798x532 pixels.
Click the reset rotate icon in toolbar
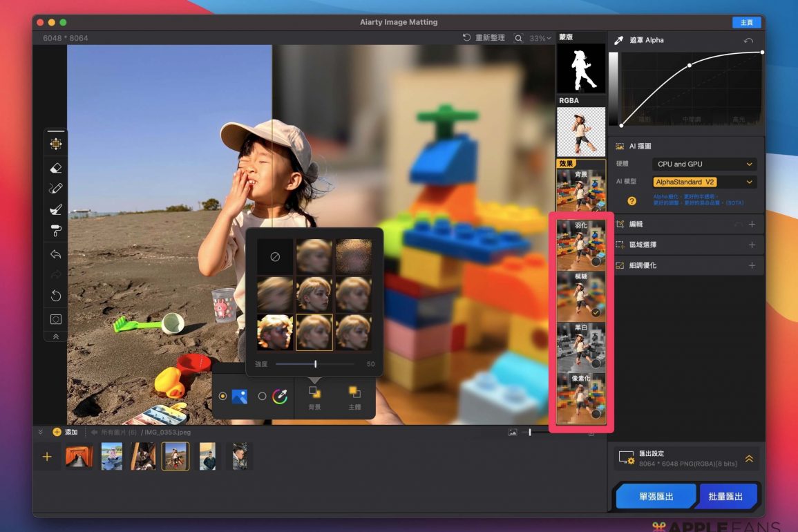(56, 296)
